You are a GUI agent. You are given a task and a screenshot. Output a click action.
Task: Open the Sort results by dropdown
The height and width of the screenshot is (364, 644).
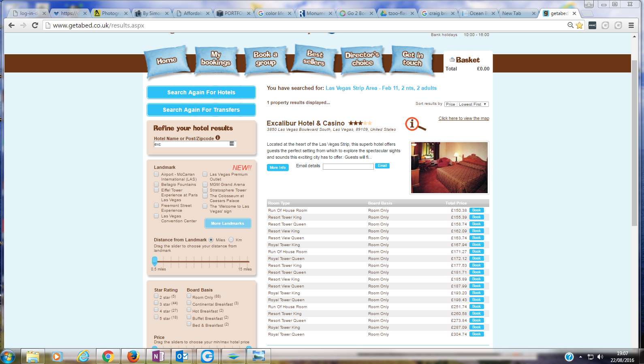click(x=467, y=104)
